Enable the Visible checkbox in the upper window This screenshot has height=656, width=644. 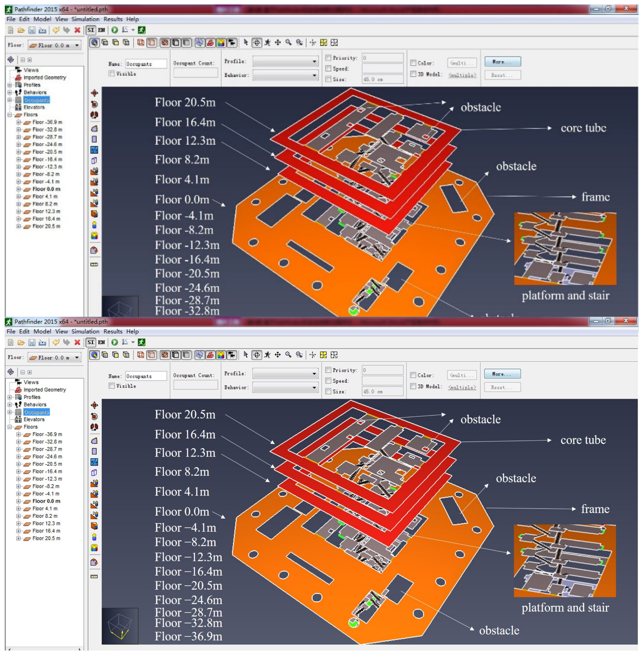pos(112,73)
